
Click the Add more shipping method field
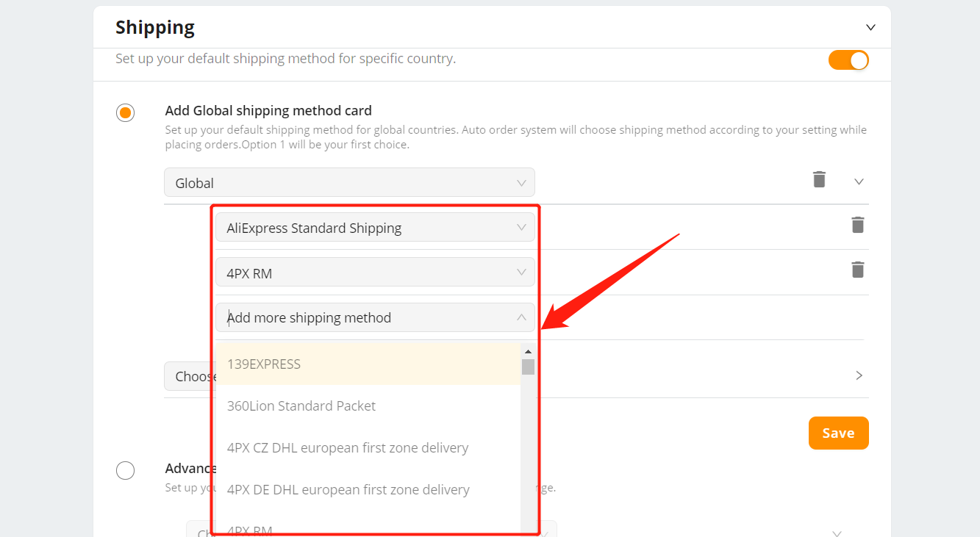coord(375,317)
